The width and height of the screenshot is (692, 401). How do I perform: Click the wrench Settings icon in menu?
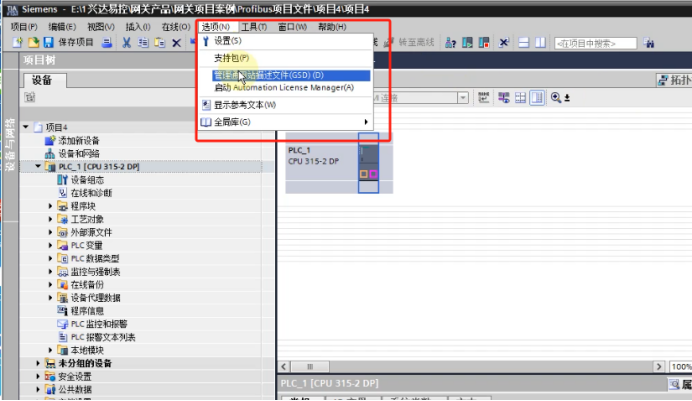206,41
